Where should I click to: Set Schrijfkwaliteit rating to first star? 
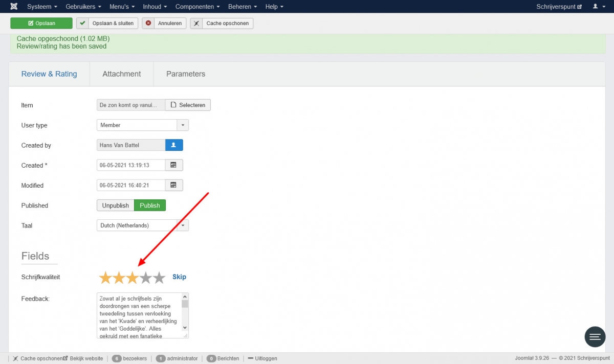pyautogui.click(x=105, y=278)
